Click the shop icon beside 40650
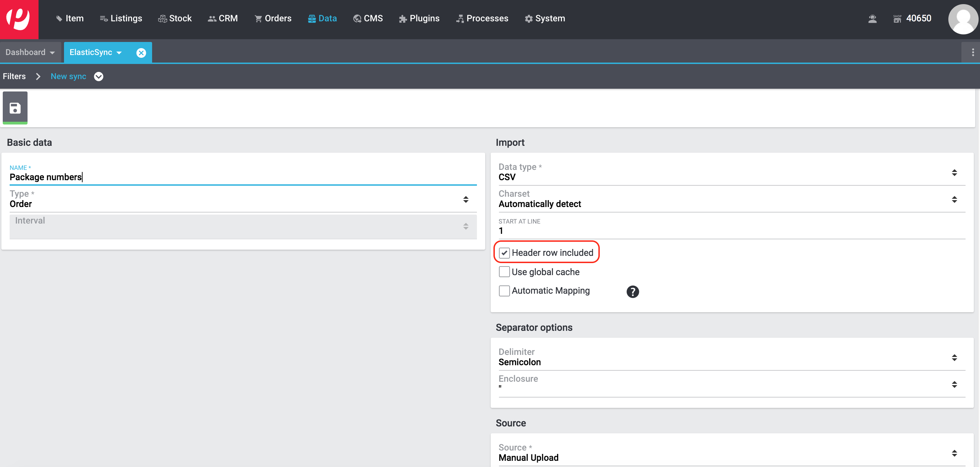The width and height of the screenshot is (980, 467). tap(897, 19)
